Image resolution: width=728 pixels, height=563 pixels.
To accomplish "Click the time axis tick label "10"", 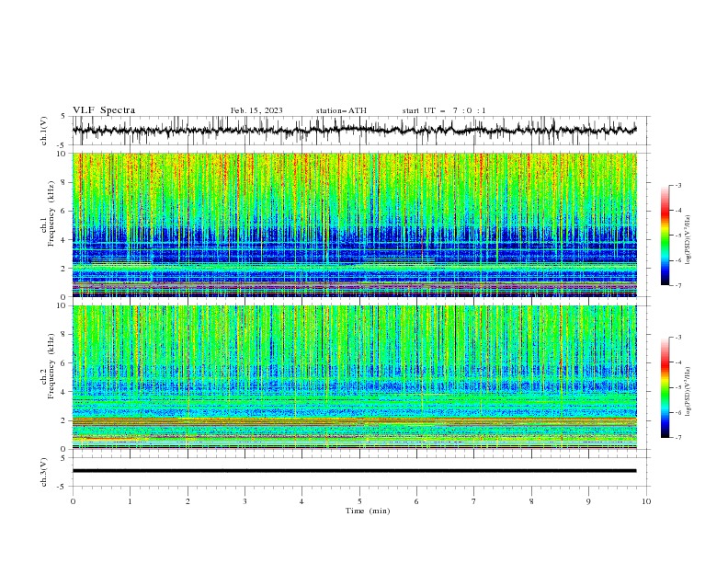I will [646, 501].
